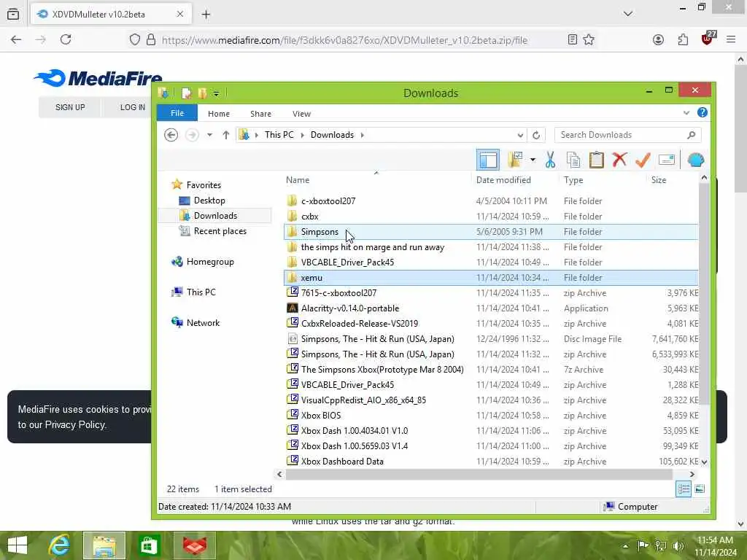Open Internet Explorer from taskbar

60,545
